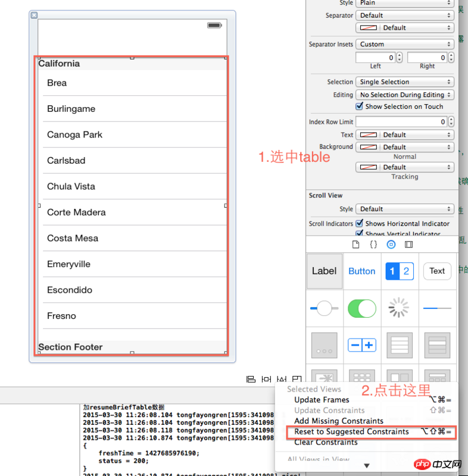Select the Button object in library
Viewport: 468px width, 476px height.
361,271
